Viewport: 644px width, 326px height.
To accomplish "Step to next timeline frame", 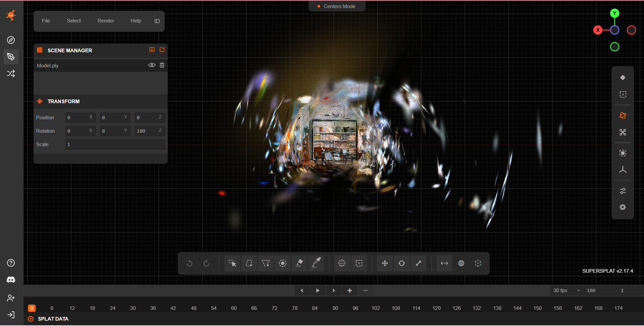I will click(x=333, y=291).
